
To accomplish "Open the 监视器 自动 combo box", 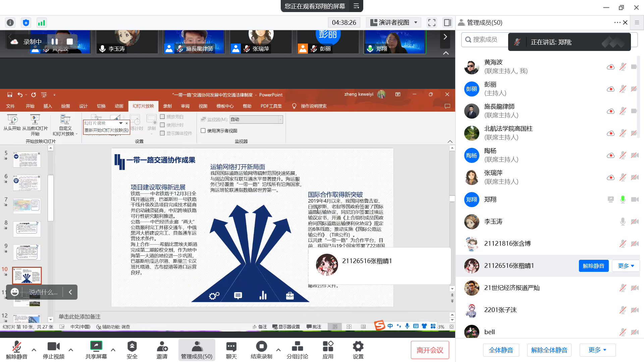I will 256,119.
